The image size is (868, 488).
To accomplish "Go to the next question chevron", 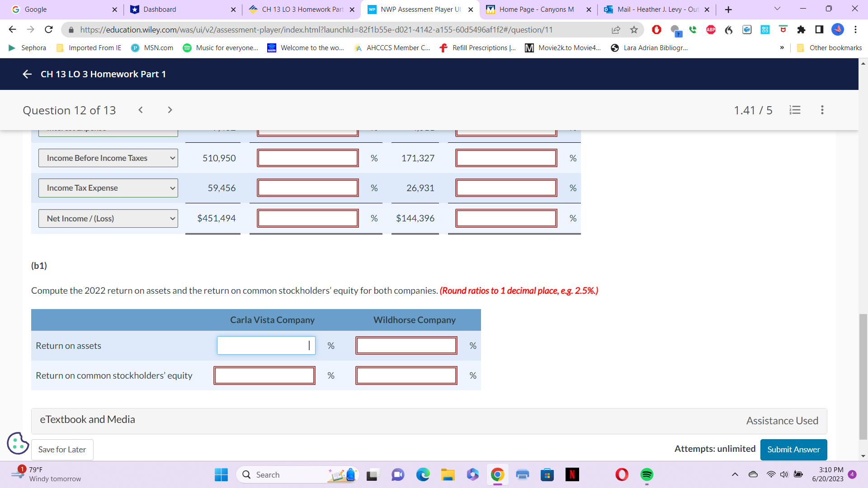I will coord(170,110).
